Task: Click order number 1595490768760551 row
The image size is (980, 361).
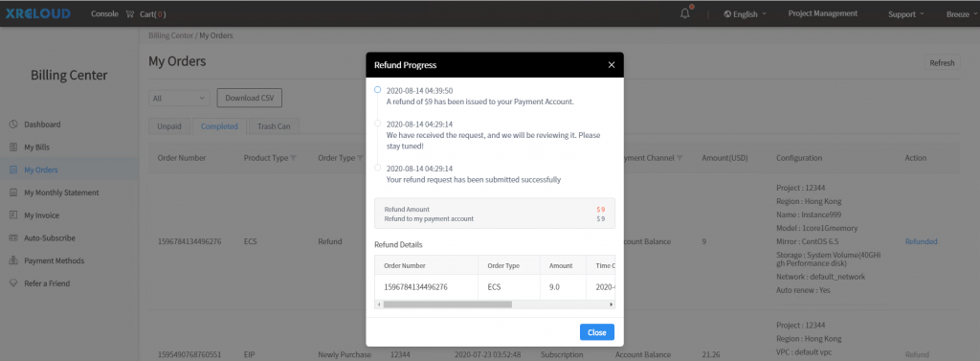Action: (x=189, y=354)
